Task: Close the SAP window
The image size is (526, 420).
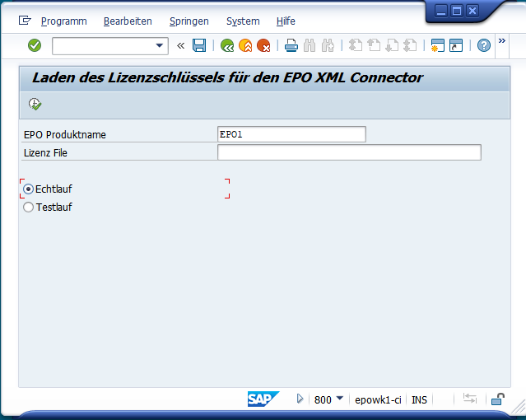Action: pyautogui.click(x=472, y=11)
